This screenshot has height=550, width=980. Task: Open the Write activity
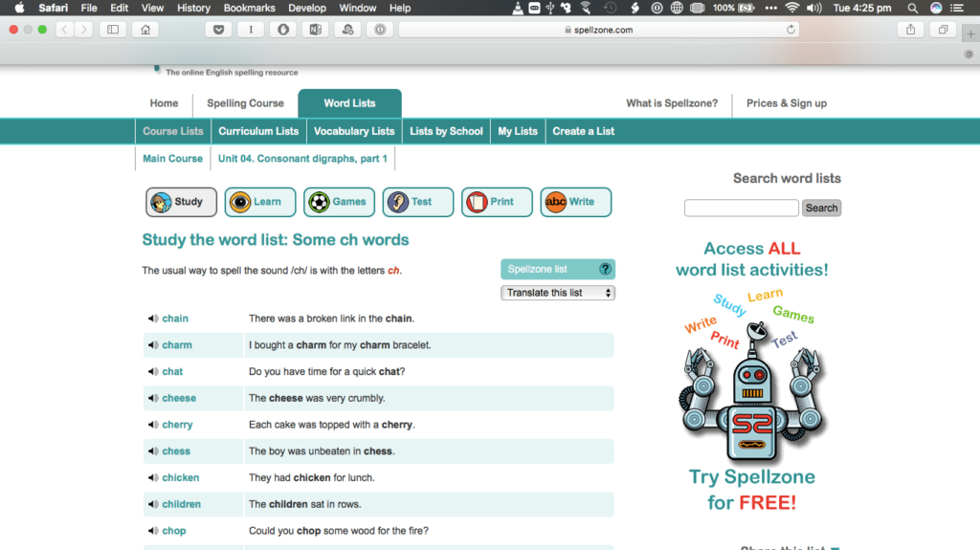click(575, 202)
